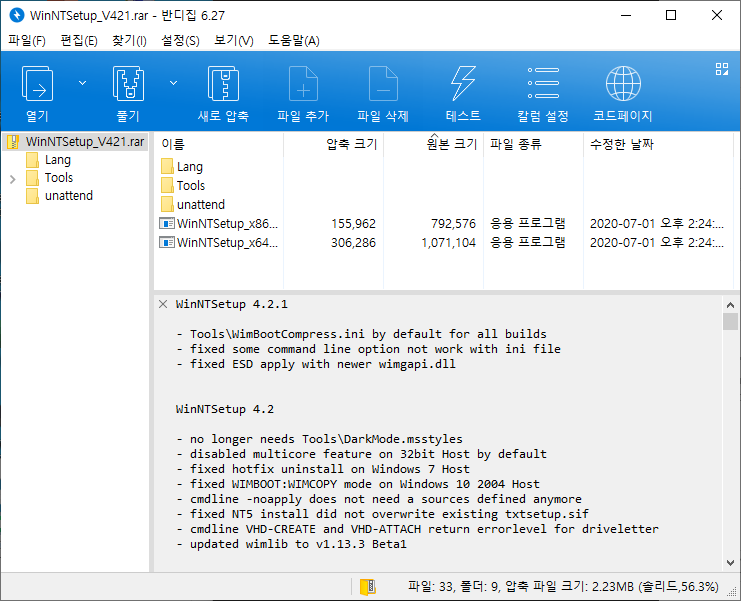Click the "WinNTSetup 4.2.1" comment heading
This screenshot has height=601, width=741.
[x=232, y=304]
